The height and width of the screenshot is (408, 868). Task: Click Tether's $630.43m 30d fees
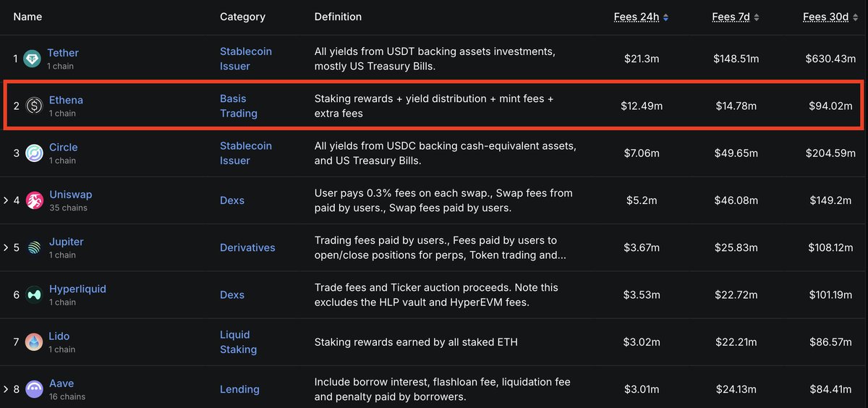pyautogui.click(x=830, y=59)
